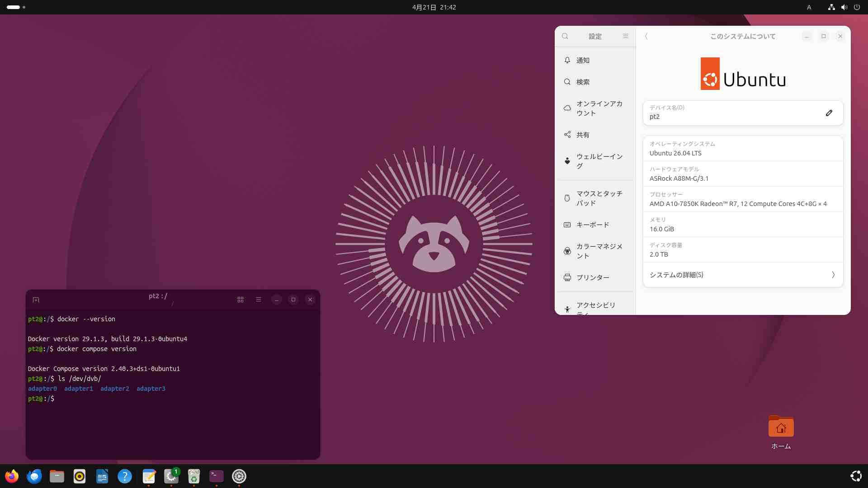
Task: Open Firefox from the dock
Action: [x=12, y=476]
